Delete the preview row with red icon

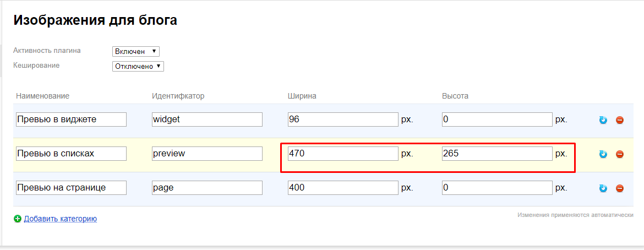620,154
